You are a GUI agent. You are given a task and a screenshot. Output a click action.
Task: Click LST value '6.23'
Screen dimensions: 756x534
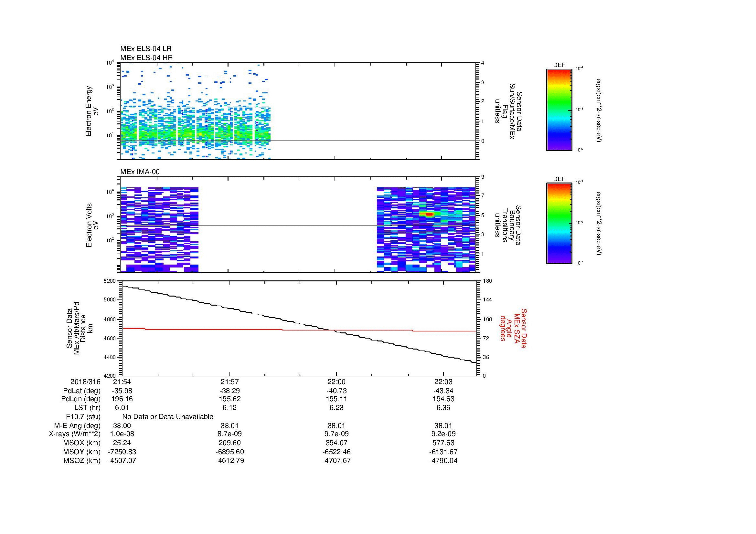(x=336, y=408)
